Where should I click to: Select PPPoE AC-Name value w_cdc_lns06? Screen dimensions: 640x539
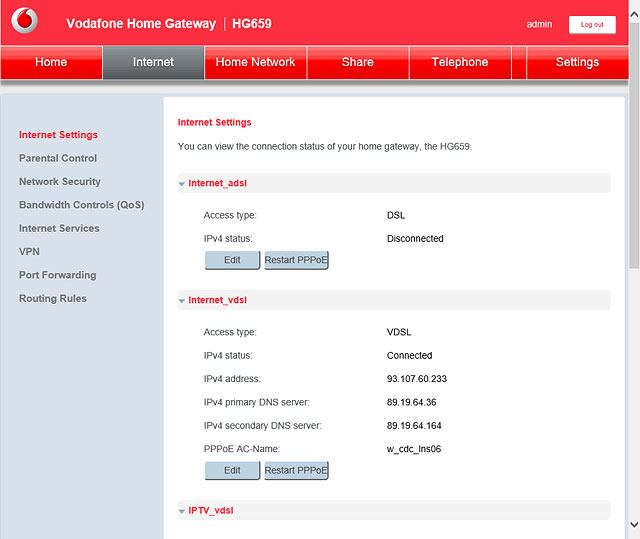click(414, 449)
